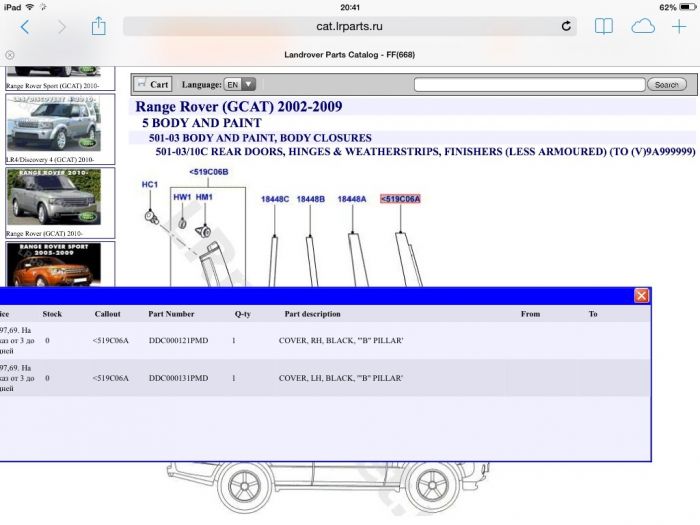Open the 5 BODY AND PAINT link

tap(202, 123)
